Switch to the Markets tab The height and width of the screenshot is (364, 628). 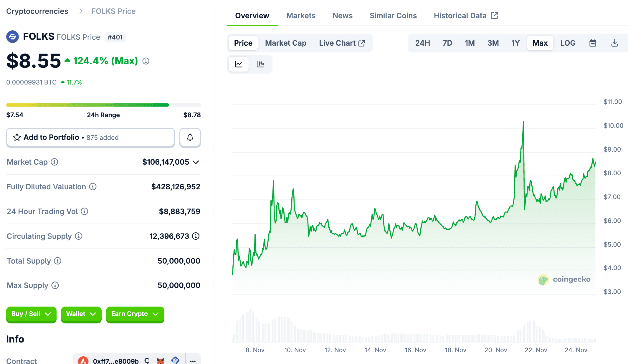point(300,16)
